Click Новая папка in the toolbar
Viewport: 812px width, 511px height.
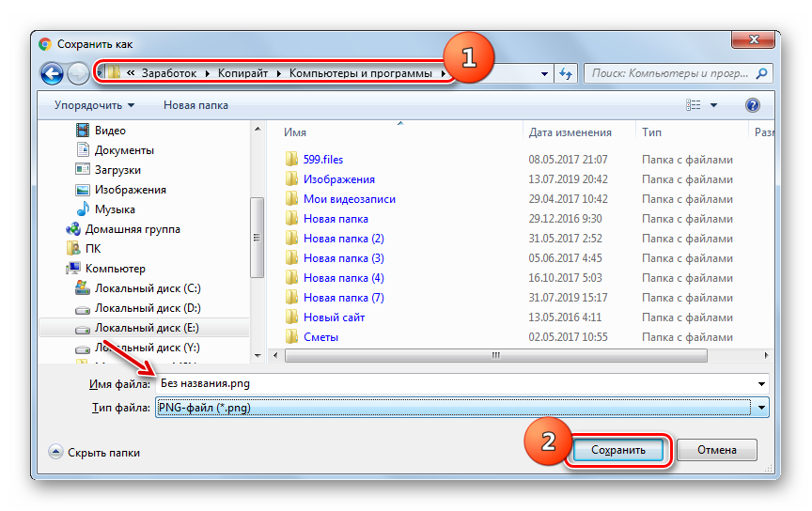195,105
